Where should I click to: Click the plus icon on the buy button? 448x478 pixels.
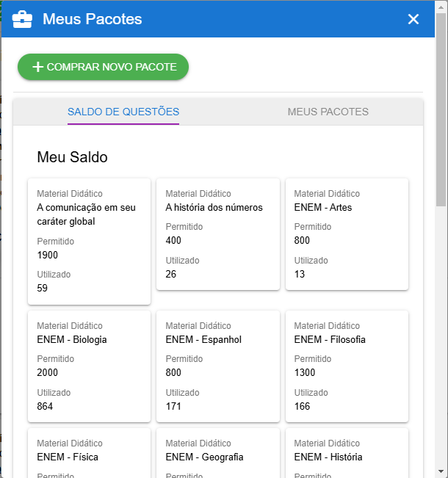[x=38, y=67]
